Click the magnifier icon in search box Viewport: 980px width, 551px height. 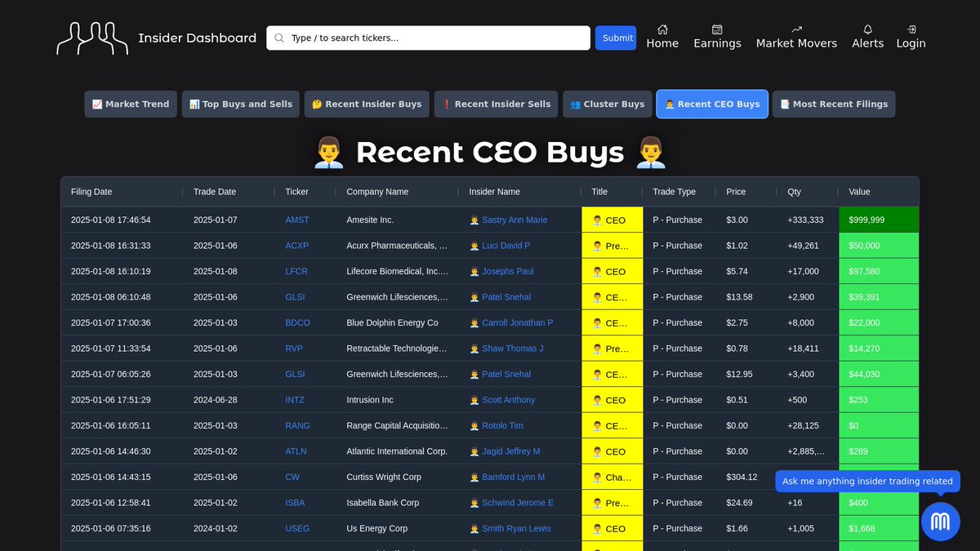tap(279, 38)
